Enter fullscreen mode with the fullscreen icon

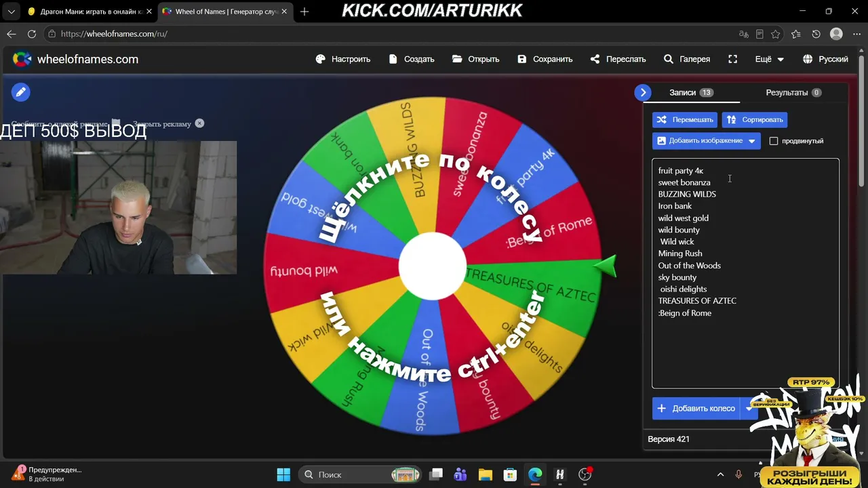click(732, 59)
